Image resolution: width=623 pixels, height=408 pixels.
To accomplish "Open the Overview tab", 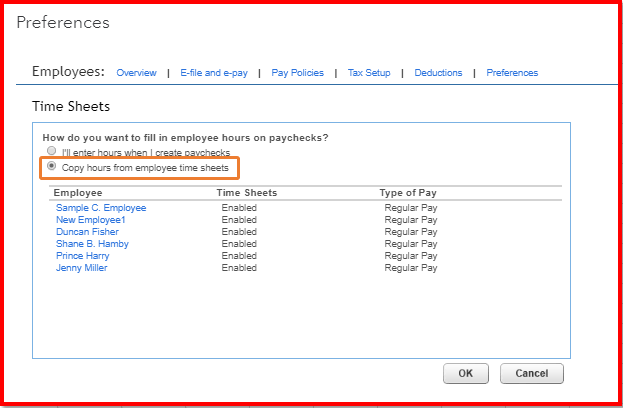I will 136,73.
